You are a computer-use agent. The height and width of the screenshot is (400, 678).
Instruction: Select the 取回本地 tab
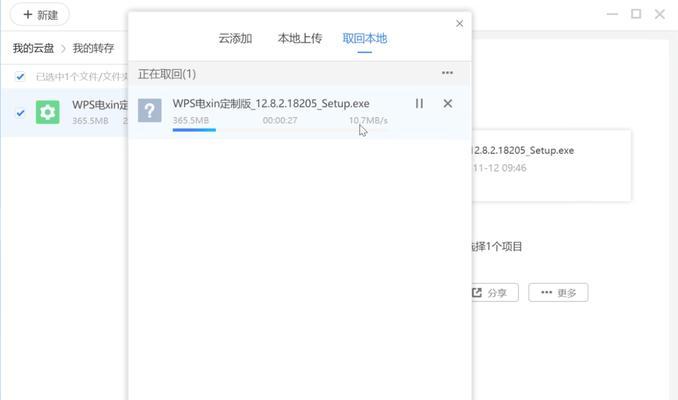click(365, 38)
